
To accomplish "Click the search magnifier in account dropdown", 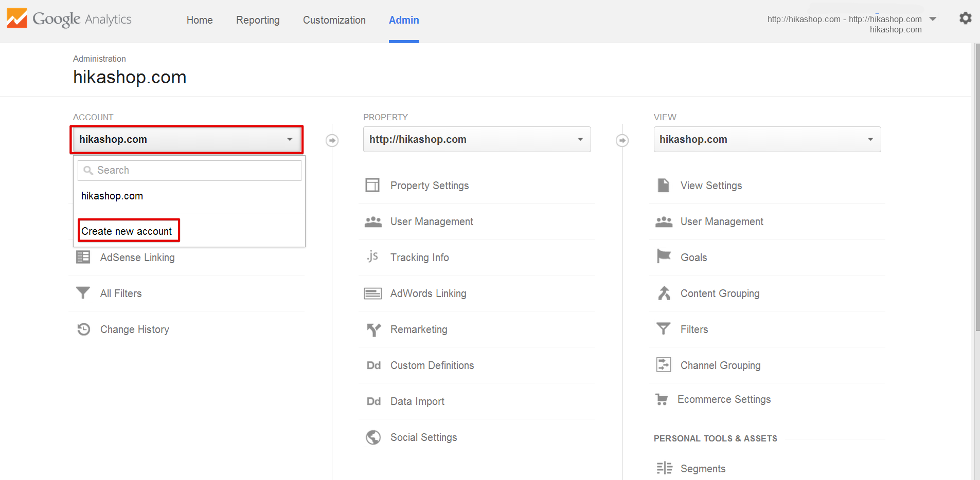I will tap(88, 171).
